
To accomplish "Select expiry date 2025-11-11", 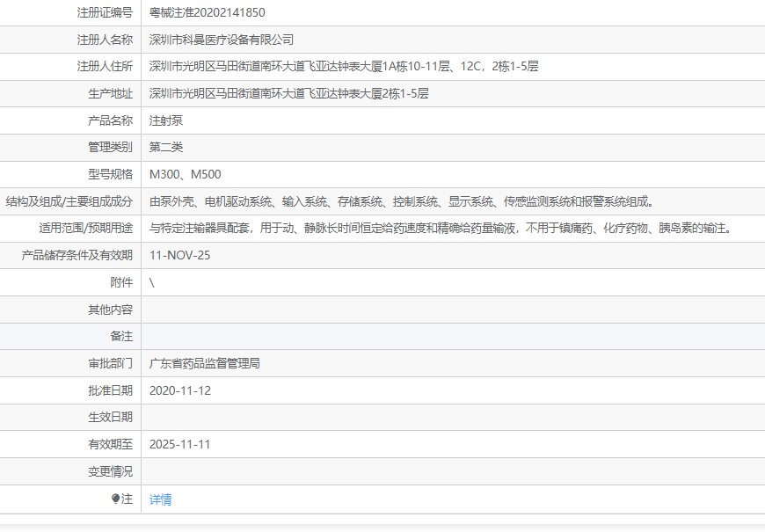I will (180, 444).
